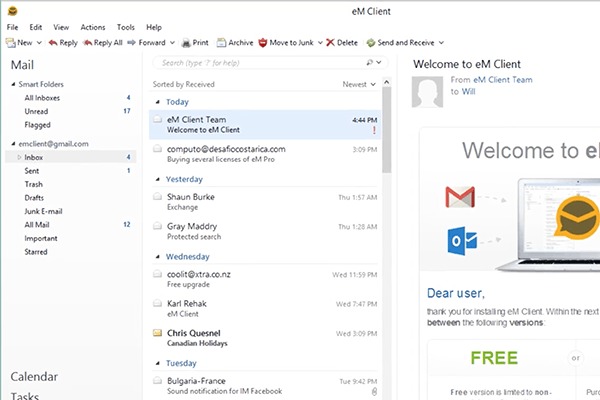Screen dimensions: 600x400
Task: Open the Tools menu
Action: click(126, 27)
